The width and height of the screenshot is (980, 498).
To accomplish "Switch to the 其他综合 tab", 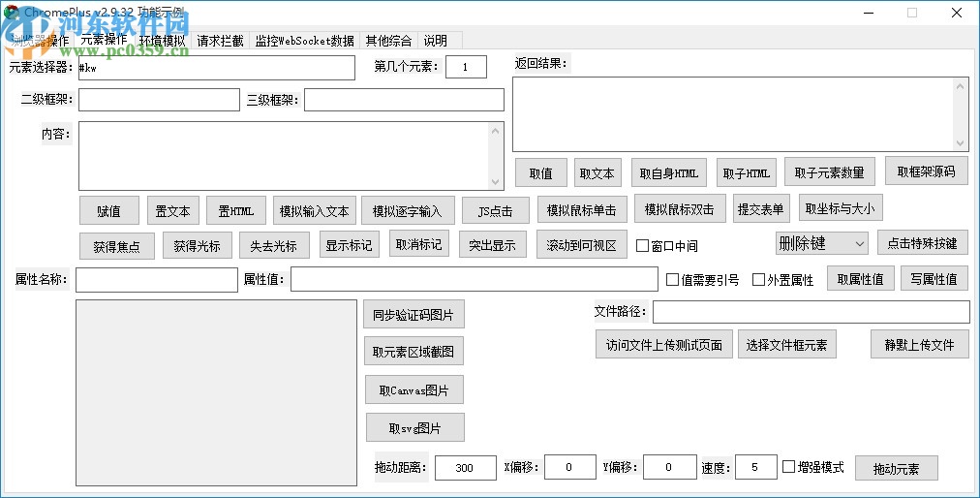I will [388, 41].
